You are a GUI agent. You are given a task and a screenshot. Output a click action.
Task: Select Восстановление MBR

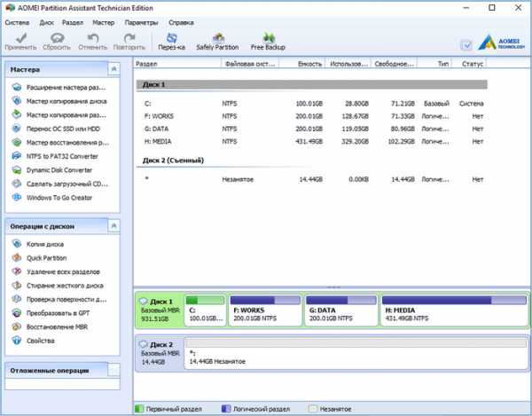pos(50,326)
